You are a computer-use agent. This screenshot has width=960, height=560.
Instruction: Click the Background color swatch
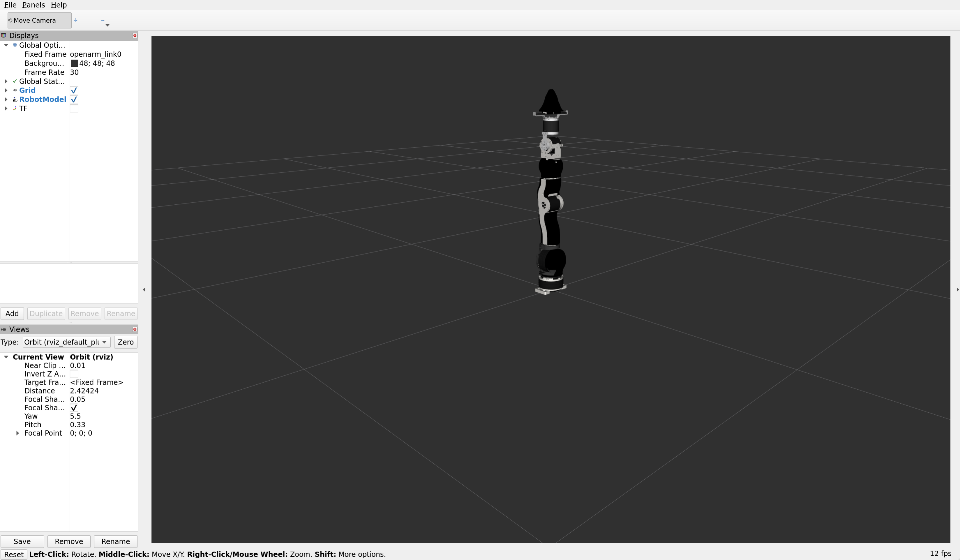tap(74, 63)
